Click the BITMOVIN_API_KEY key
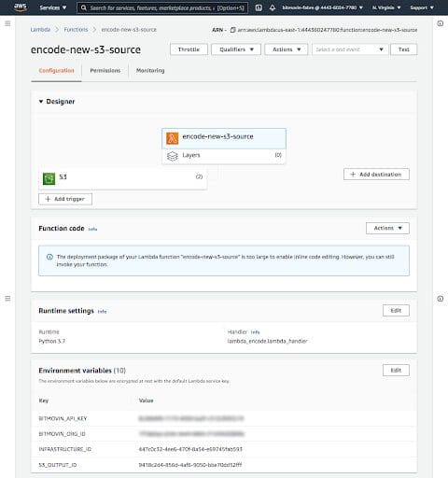Screen dimensions: 448x478 63,418
